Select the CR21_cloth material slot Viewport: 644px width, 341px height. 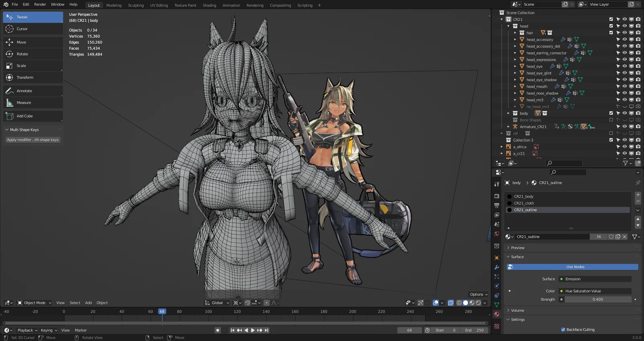tap(568, 203)
